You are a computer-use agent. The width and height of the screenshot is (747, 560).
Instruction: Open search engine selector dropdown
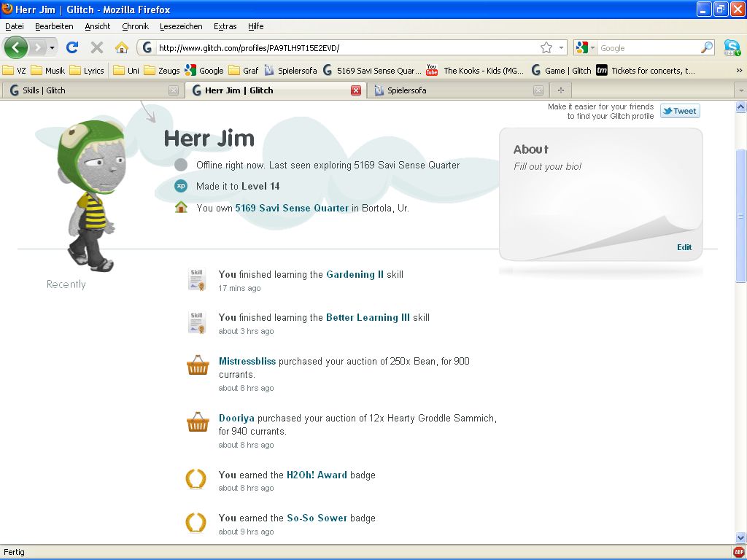(585, 47)
